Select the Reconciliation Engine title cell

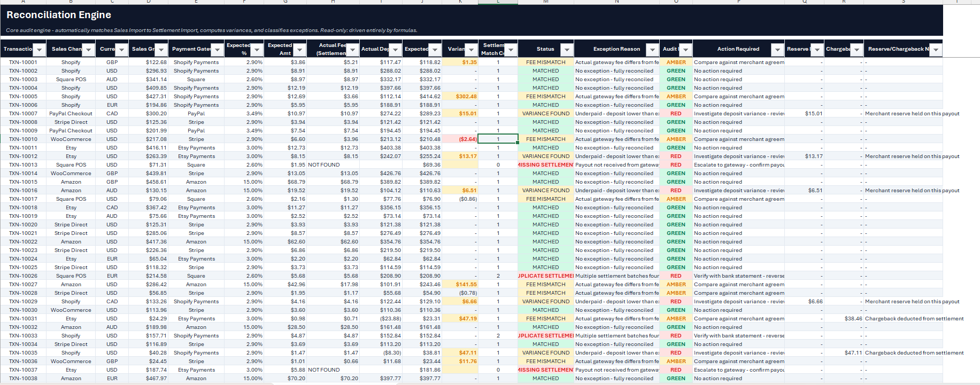[59, 15]
